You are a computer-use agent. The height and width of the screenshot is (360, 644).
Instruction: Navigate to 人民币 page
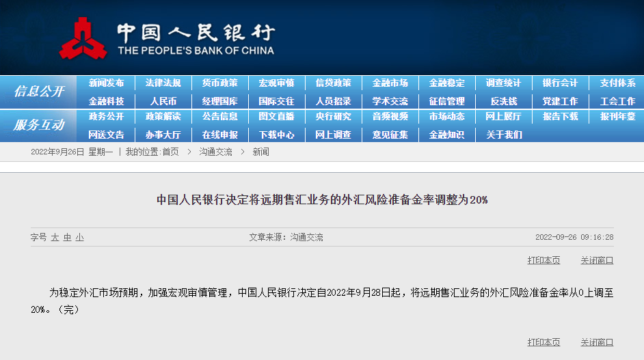[x=163, y=101]
